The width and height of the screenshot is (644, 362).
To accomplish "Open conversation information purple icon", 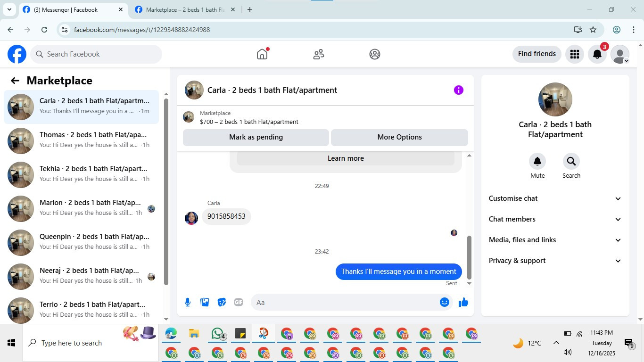I will 459,90.
